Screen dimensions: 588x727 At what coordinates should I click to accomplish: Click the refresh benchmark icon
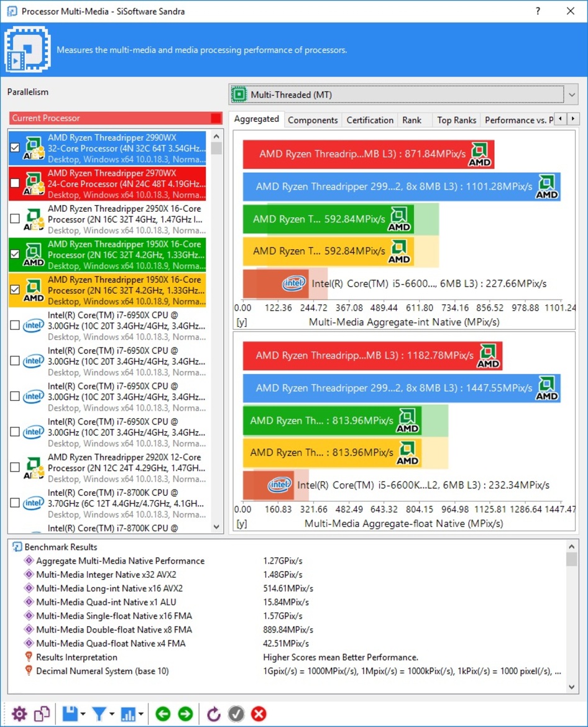click(213, 713)
